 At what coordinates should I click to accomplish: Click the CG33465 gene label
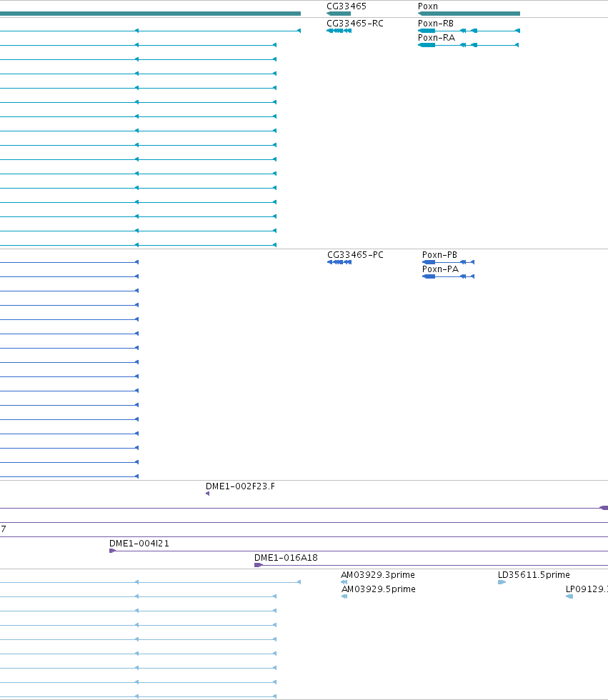pyautogui.click(x=347, y=6)
